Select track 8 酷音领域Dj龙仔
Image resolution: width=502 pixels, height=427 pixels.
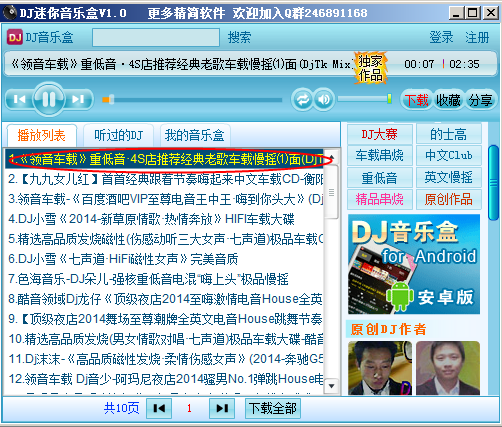pos(164,299)
